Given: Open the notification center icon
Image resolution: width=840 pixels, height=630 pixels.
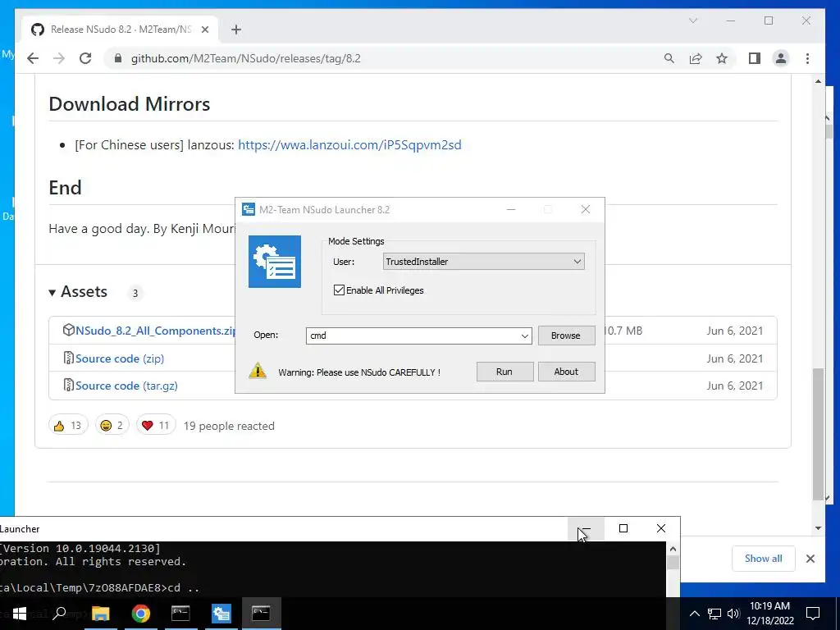Looking at the screenshot, I should [x=813, y=614].
